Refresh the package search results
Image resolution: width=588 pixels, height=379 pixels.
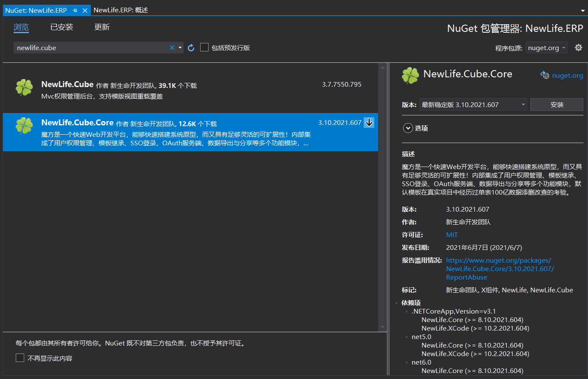(191, 48)
